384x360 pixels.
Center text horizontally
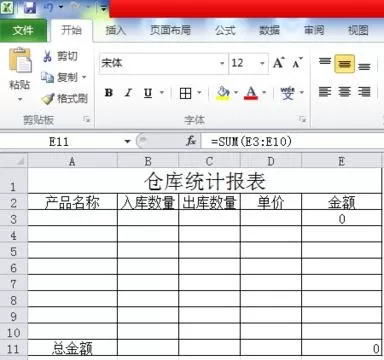click(x=345, y=92)
